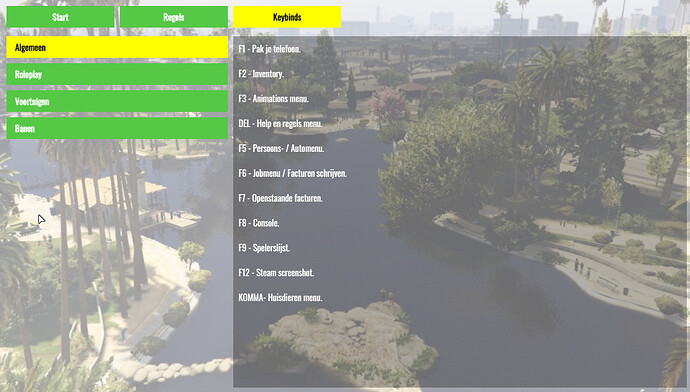Choose the Banen category
Screen dimensions: 690x392
117,128
